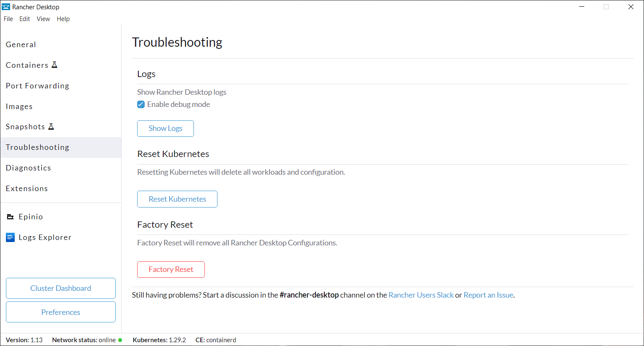The height and width of the screenshot is (346, 644).
Task: Navigate to the Snapshots page
Action: 61,127
